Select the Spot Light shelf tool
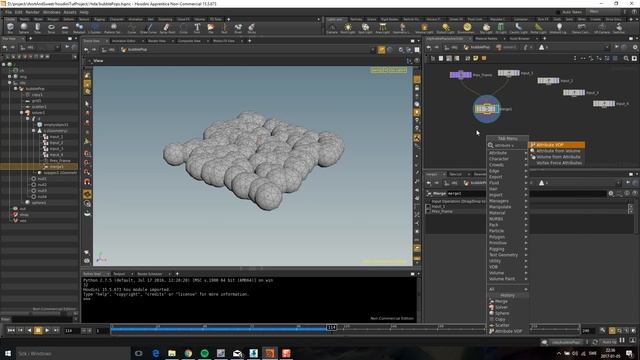The width and height of the screenshot is (640, 360). click(x=365, y=28)
